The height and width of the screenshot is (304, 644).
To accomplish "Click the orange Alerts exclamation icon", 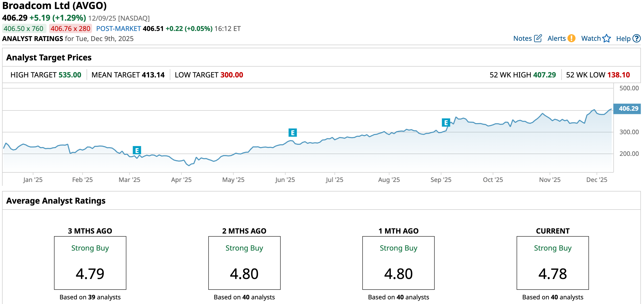I will pos(572,38).
